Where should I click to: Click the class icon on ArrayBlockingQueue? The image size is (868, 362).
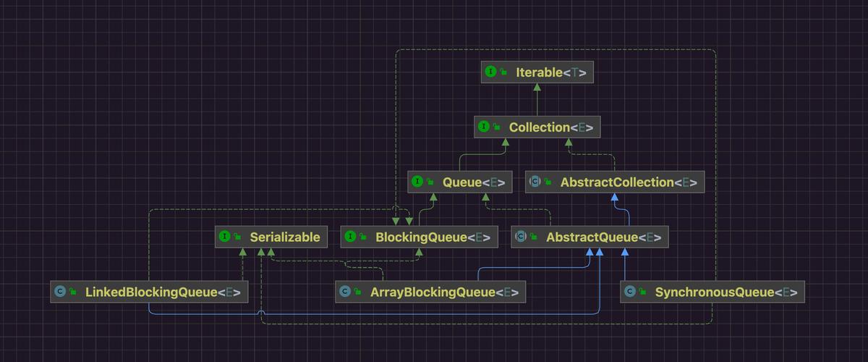tap(345, 292)
